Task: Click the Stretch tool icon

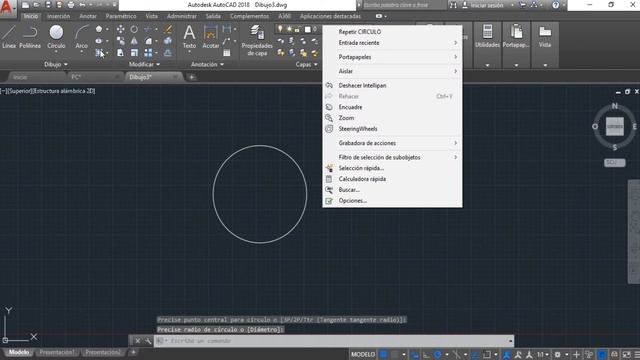Action: (x=120, y=53)
